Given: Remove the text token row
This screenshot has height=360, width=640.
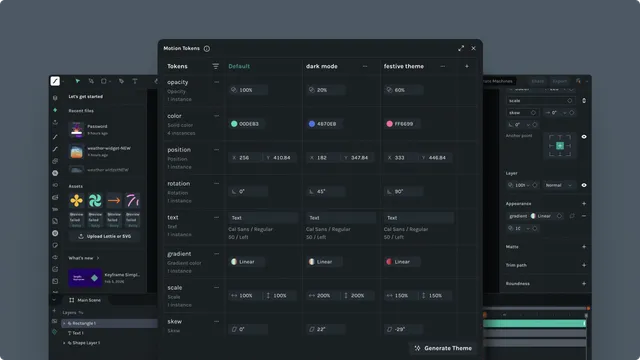Looking at the screenshot, I should (x=217, y=218).
